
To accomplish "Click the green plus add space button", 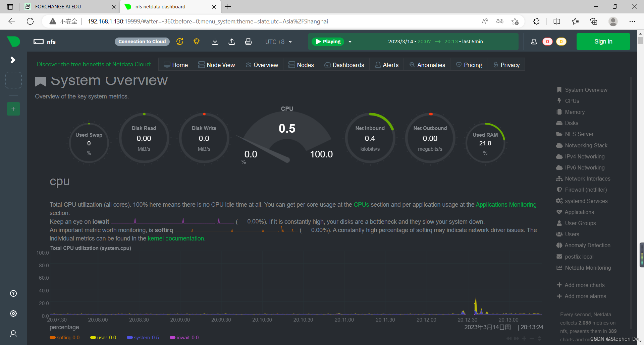I will [13, 109].
